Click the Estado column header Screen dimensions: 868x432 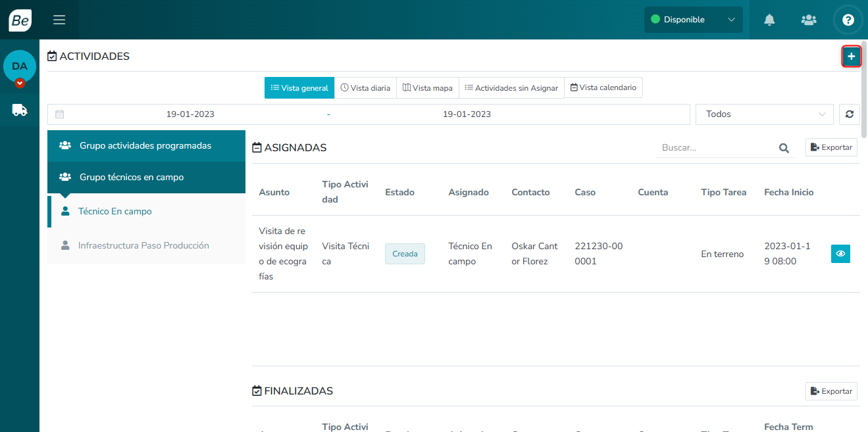400,193
